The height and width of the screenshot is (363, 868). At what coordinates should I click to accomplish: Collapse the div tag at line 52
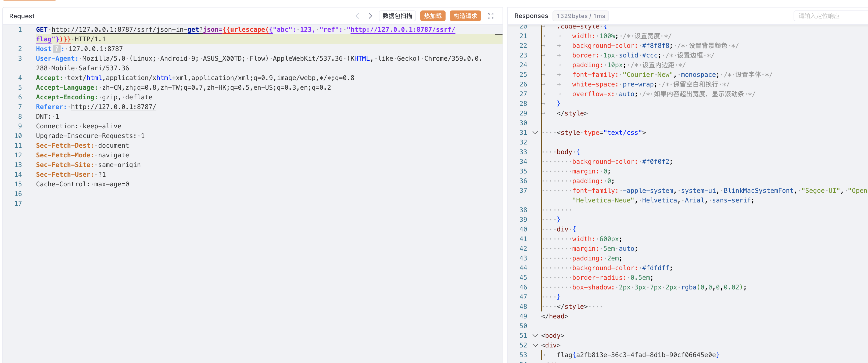[x=535, y=345]
